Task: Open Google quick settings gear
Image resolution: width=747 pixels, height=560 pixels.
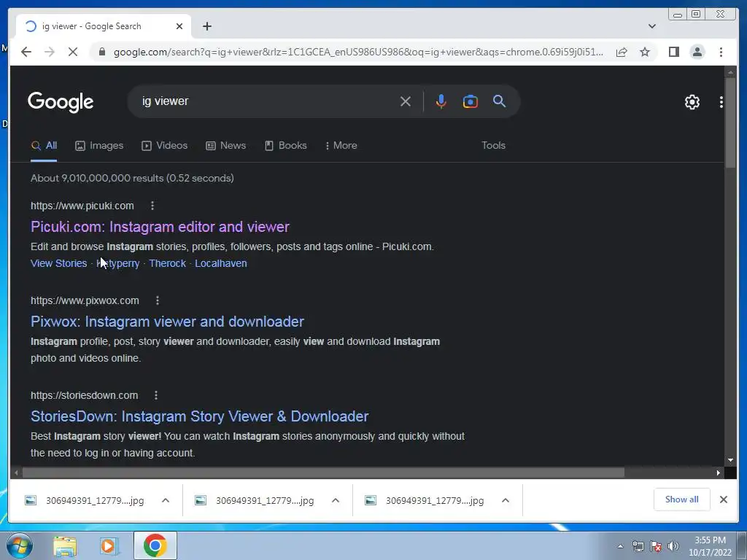Action: coord(692,102)
